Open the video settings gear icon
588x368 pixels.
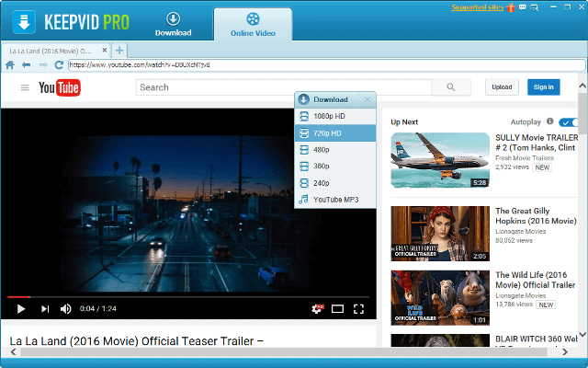coord(317,309)
